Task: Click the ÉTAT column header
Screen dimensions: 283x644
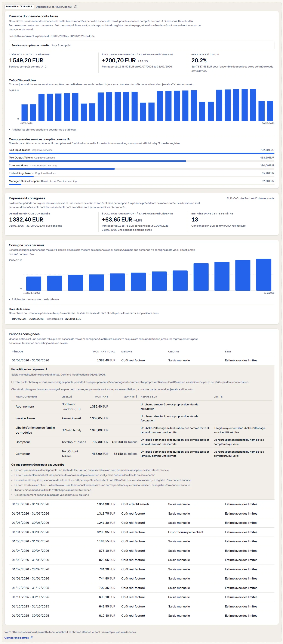Action: point(228,352)
